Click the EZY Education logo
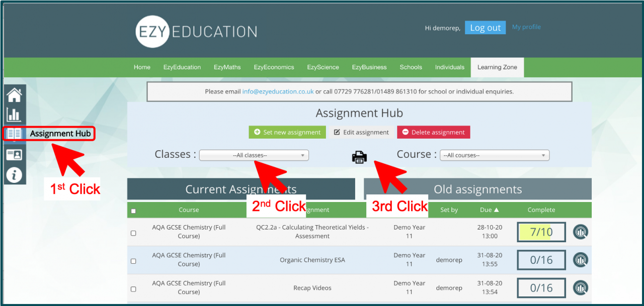Viewport: 644px width, 306px height. point(196,31)
